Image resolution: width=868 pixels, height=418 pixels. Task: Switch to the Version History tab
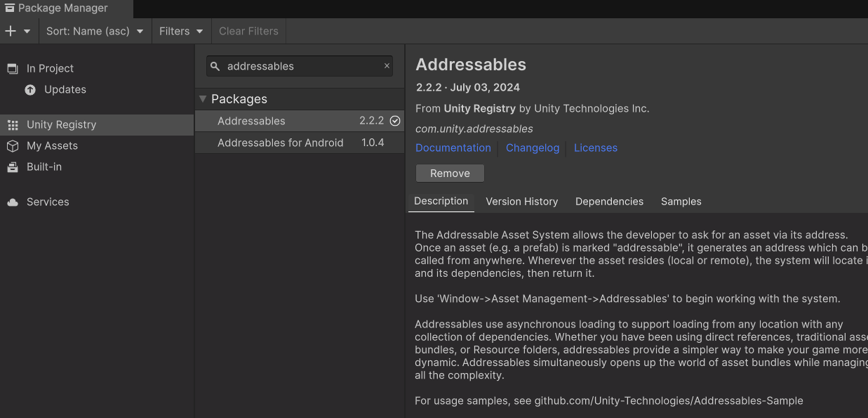pyautogui.click(x=521, y=202)
